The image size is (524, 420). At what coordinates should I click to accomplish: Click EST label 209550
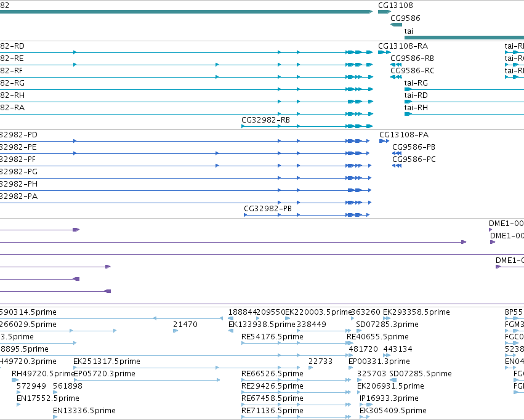click(271, 312)
